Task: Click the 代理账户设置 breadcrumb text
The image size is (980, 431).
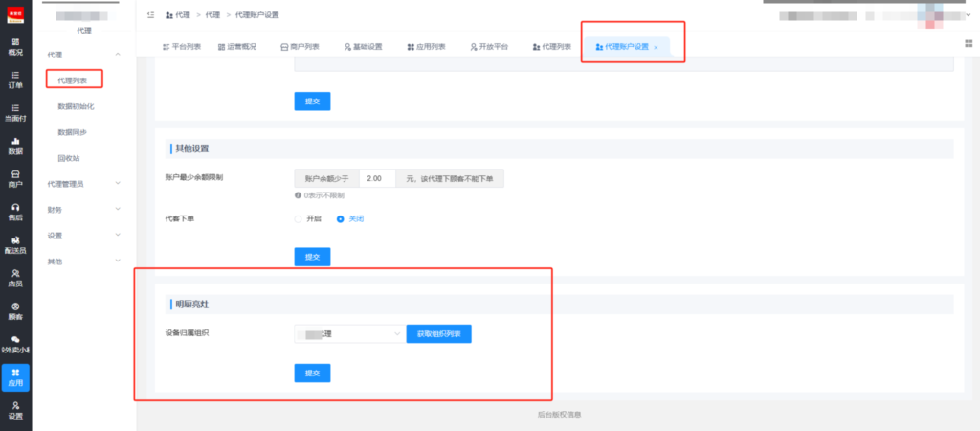Action: pyautogui.click(x=256, y=15)
